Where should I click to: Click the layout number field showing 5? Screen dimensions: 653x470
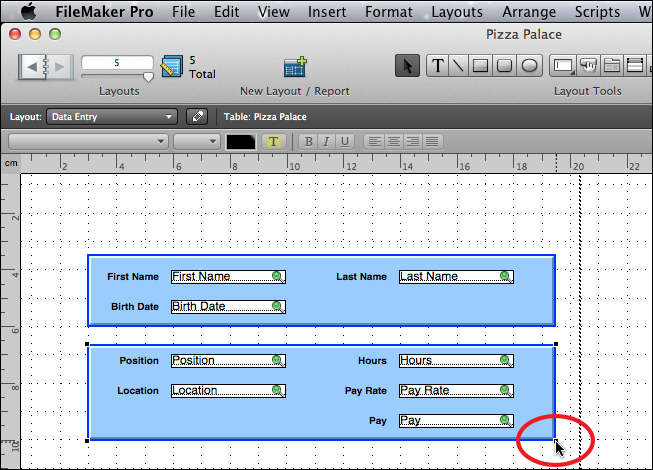(117, 63)
